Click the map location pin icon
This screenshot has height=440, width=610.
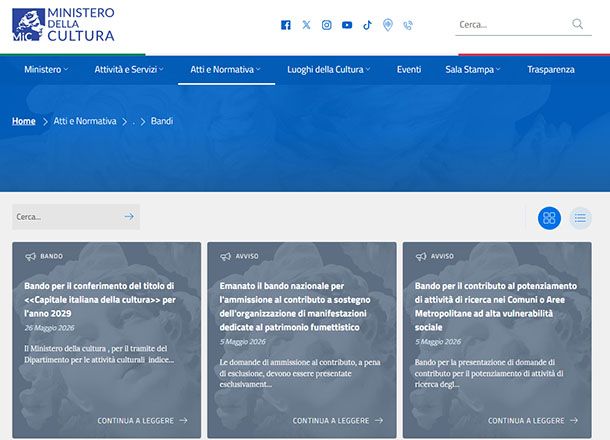coord(387,25)
